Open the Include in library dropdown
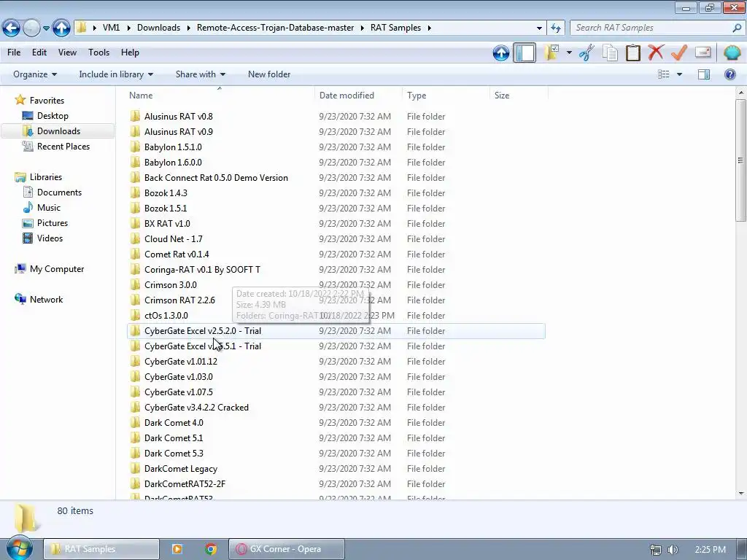 [116, 74]
